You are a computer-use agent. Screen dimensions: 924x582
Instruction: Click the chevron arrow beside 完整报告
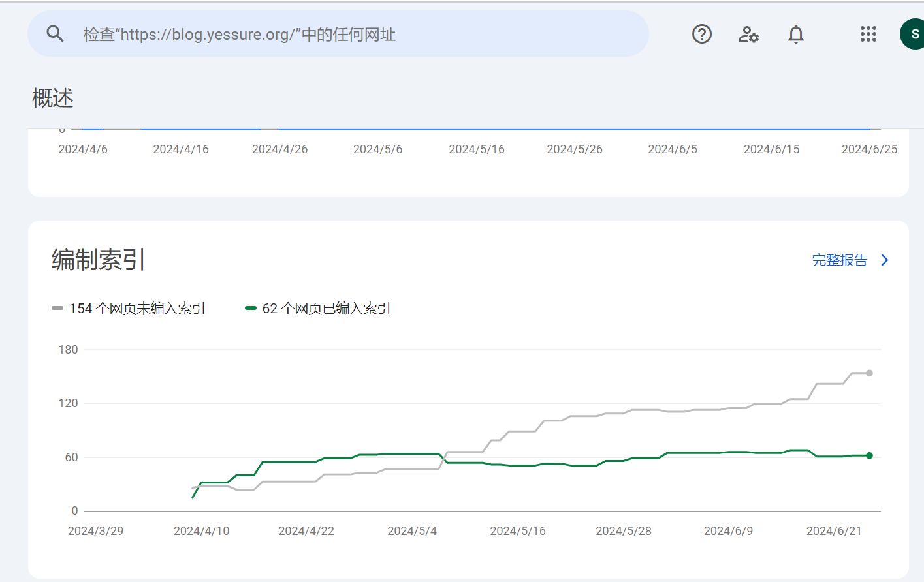point(885,260)
